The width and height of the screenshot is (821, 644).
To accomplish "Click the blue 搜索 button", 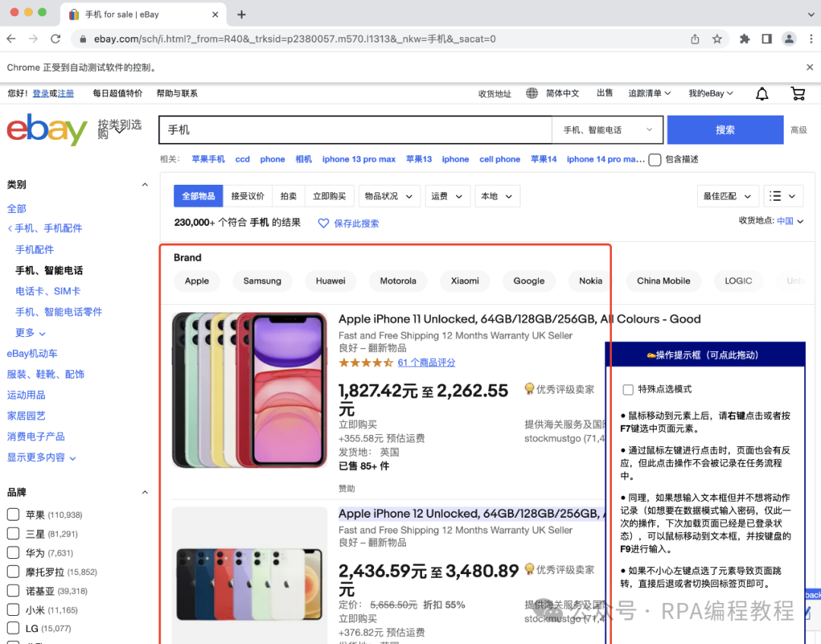I will click(x=725, y=130).
